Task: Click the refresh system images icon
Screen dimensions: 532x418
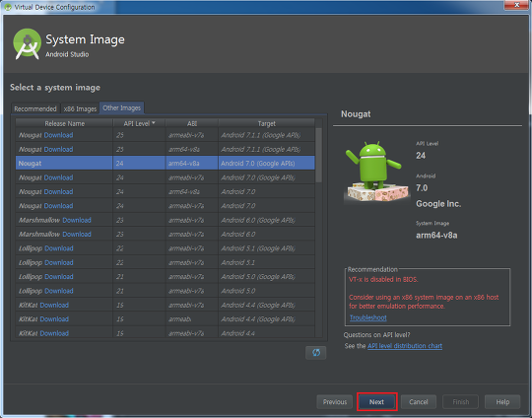Action: coord(316,353)
